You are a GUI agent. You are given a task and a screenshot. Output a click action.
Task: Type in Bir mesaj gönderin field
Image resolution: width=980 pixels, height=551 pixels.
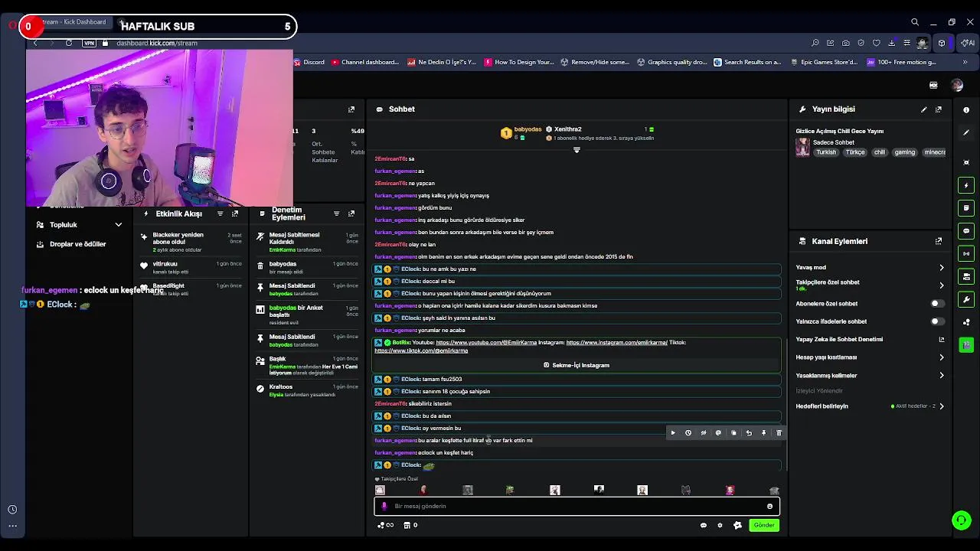(x=577, y=506)
